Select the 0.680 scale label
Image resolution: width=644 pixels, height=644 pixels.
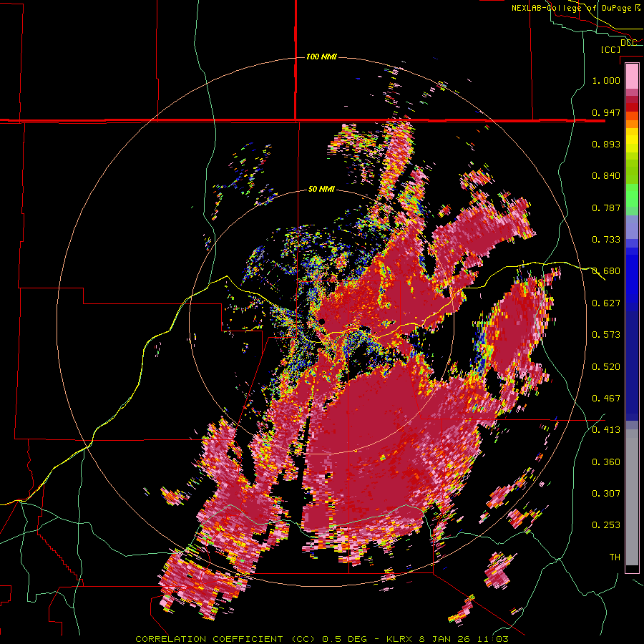pyautogui.click(x=606, y=271)
